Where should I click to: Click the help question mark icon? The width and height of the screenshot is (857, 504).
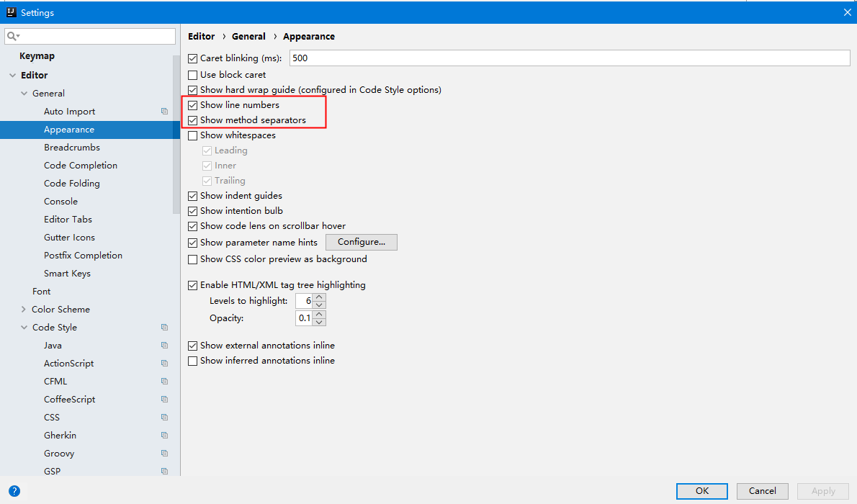[x=14, y=491]
